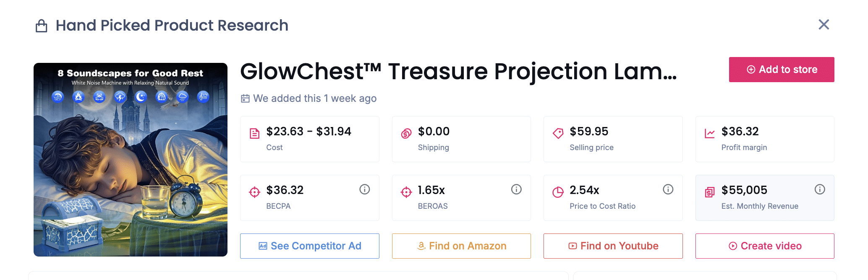Image resolution: width=868 pixels, height=280 pixels.
Task: Click the BECPA info icon
Action: pos(365,189)
